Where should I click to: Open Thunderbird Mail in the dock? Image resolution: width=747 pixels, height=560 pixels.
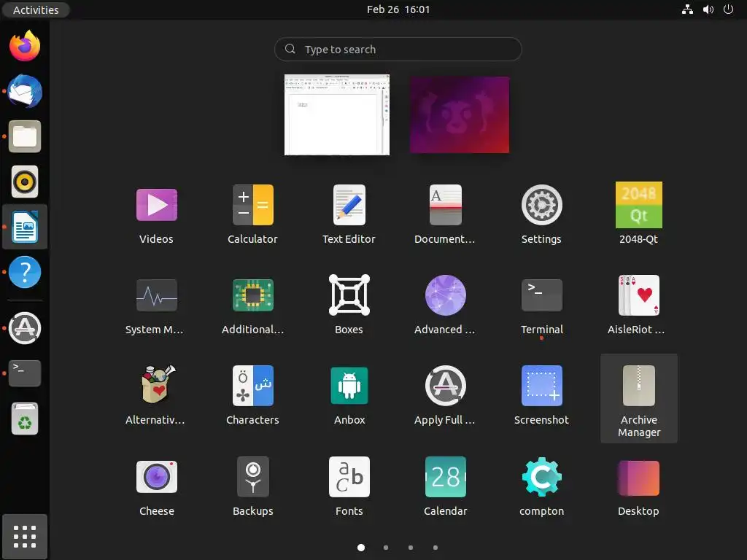pos(25,91)
